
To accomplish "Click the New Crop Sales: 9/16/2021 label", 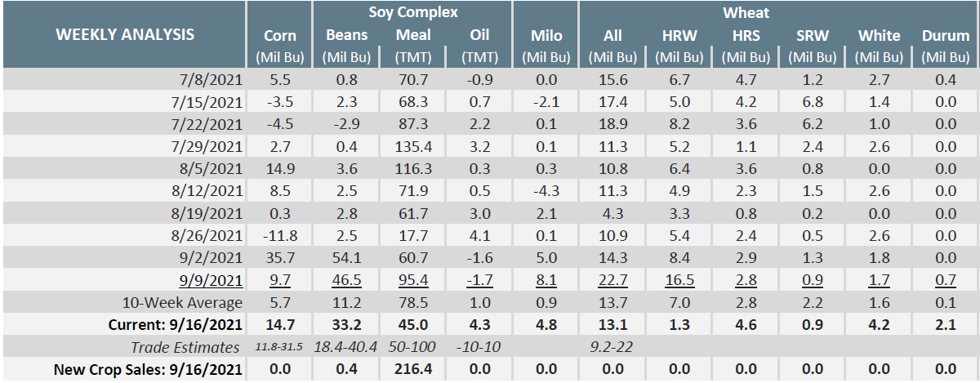I will 148,369.
